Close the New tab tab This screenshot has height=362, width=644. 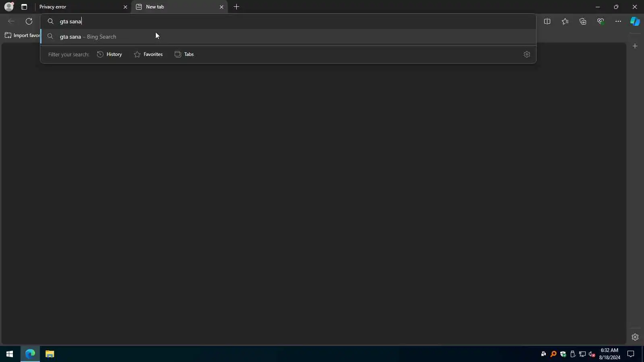[x=221, y=7]
